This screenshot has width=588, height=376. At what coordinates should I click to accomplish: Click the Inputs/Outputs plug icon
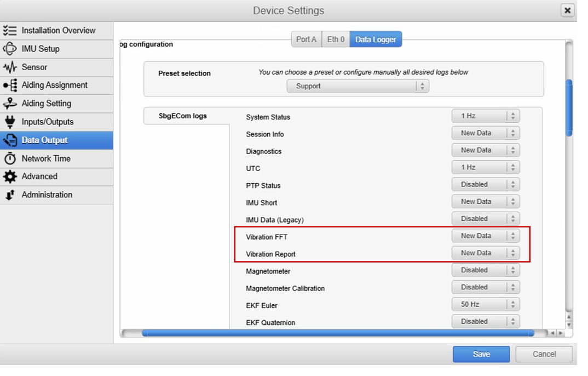click(10, 122)
